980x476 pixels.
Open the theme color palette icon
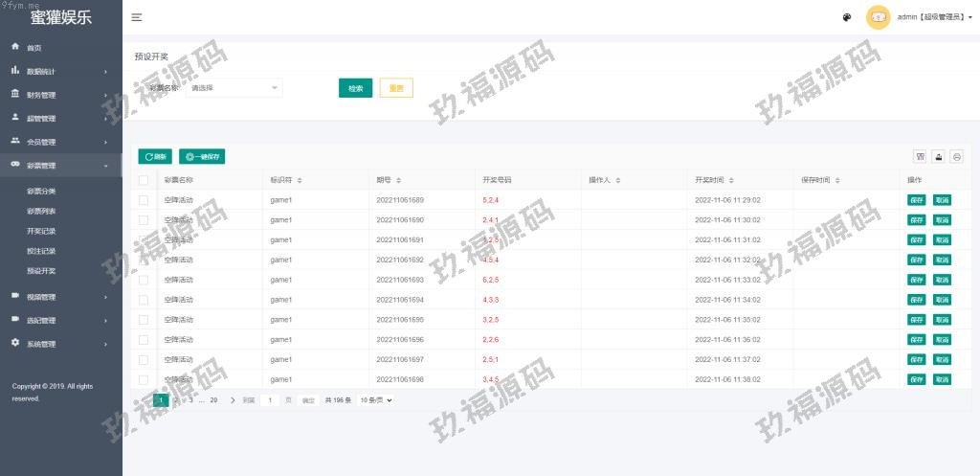click(x=847, y=17)
